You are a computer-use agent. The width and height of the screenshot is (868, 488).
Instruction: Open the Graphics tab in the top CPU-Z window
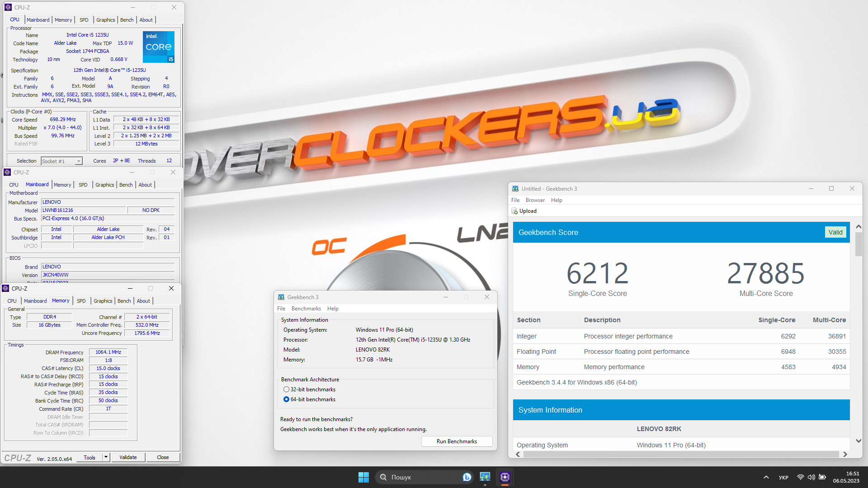[106, 20]
